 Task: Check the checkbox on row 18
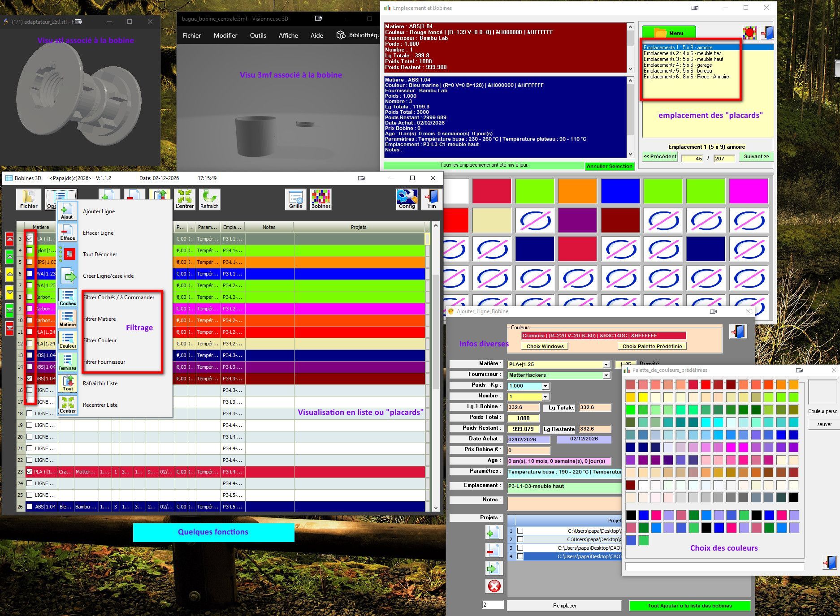[x=30, y=414]
